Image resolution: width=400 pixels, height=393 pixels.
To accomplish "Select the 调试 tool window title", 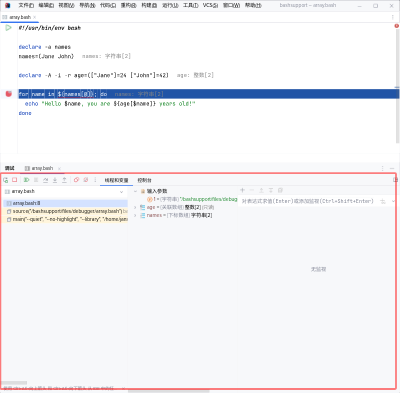I will pos(10,168).
